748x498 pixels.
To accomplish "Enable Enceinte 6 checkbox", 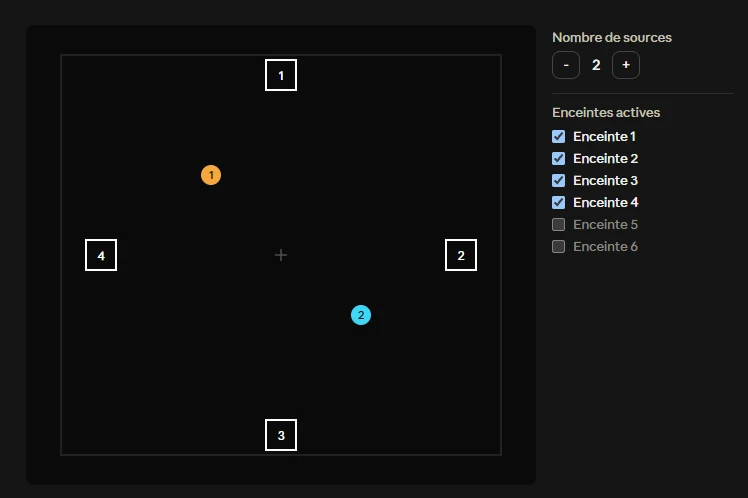I will (x=559, y=247).
